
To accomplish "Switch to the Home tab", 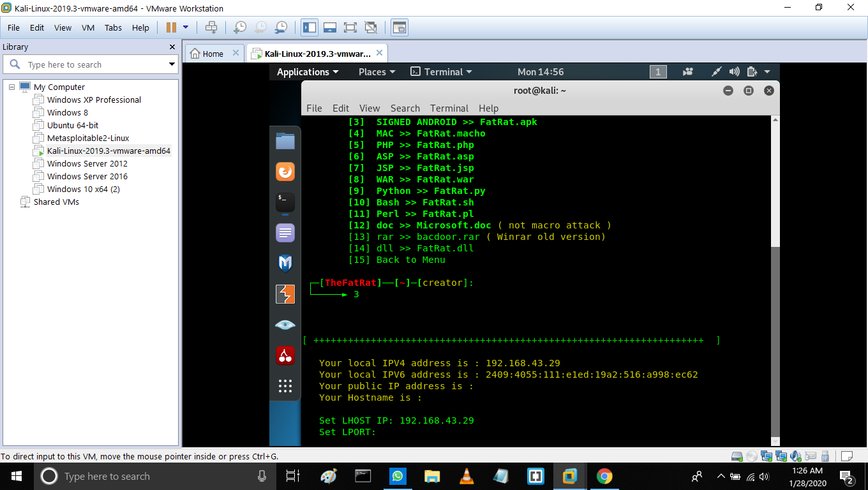I will (207, 54).
